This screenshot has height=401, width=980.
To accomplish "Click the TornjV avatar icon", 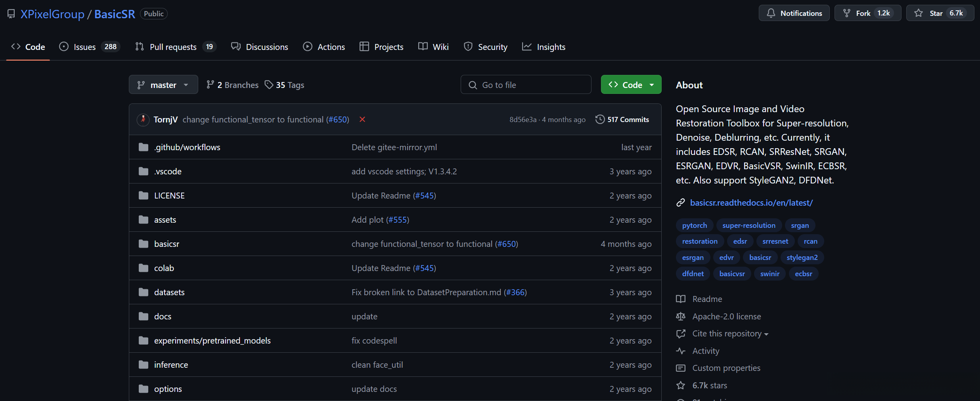I will 143,119.
